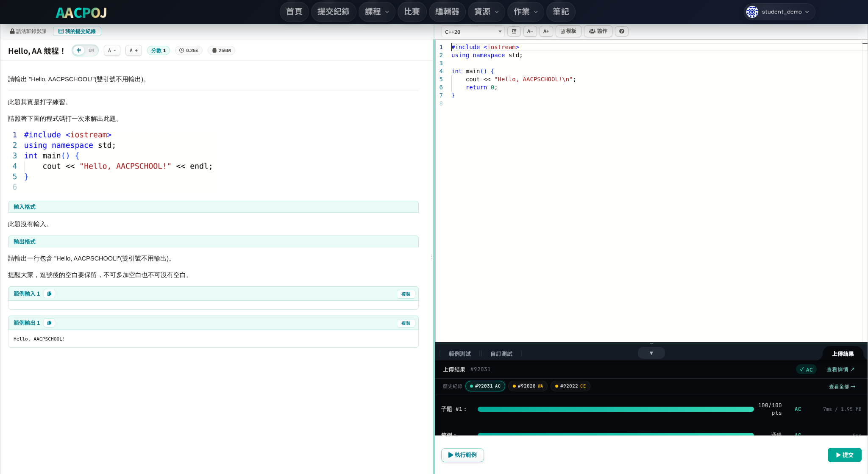The height and width of the screenshot is (474, 868).
Task: Open the 模板 template button
Action: point(568,31)
